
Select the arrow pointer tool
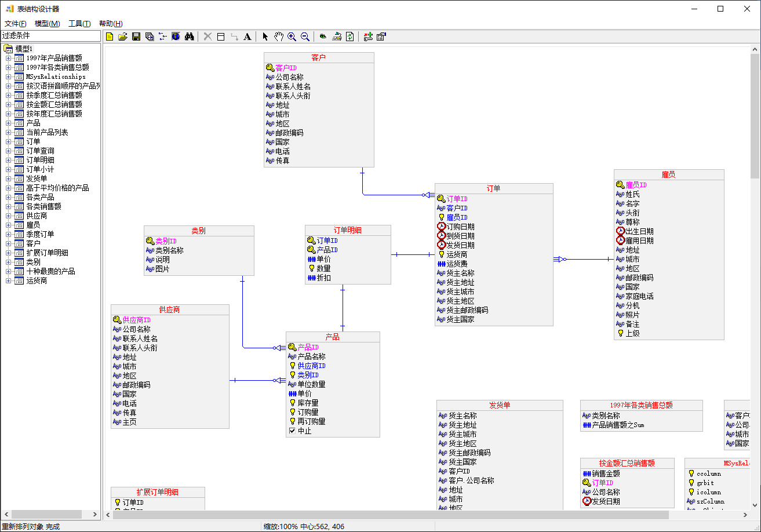pos(265,37)
